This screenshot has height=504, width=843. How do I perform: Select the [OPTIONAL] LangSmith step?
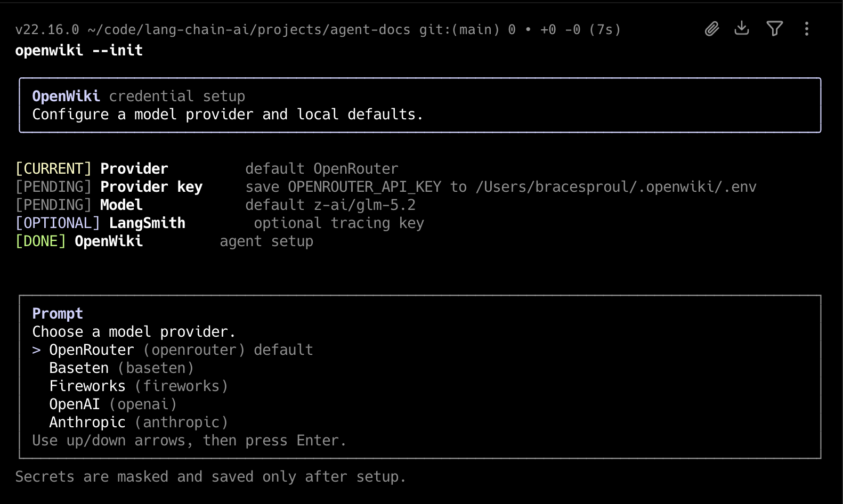pyautogui.click(x=220, y=223)
